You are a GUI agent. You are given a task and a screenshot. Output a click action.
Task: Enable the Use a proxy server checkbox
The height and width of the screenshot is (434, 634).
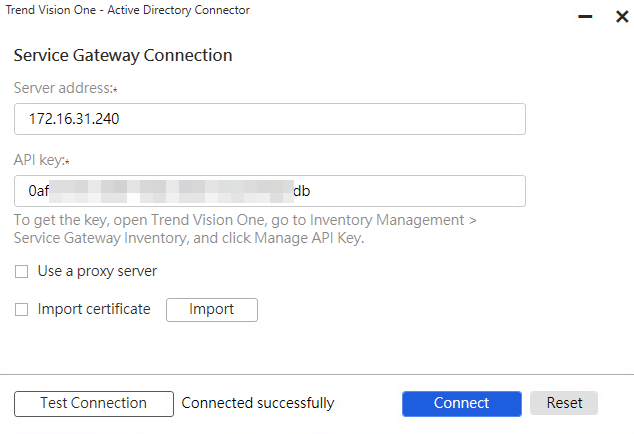tap(22, 271)
